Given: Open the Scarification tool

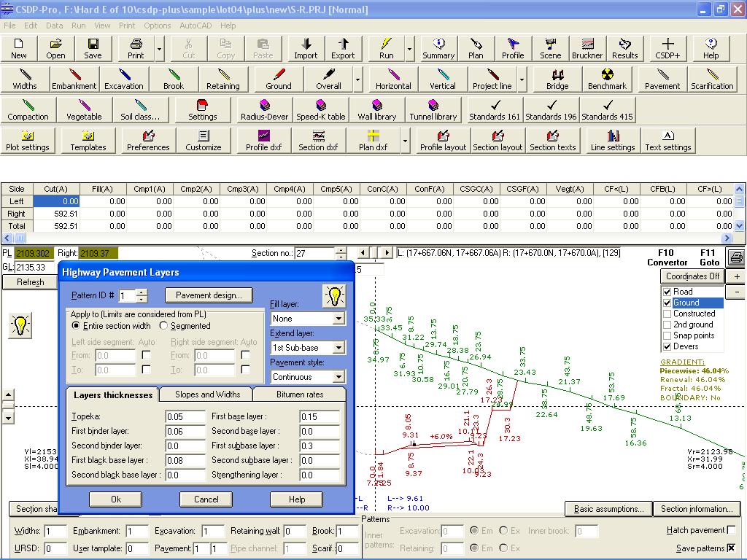Looking at the screenshot, I should (712, 79).
